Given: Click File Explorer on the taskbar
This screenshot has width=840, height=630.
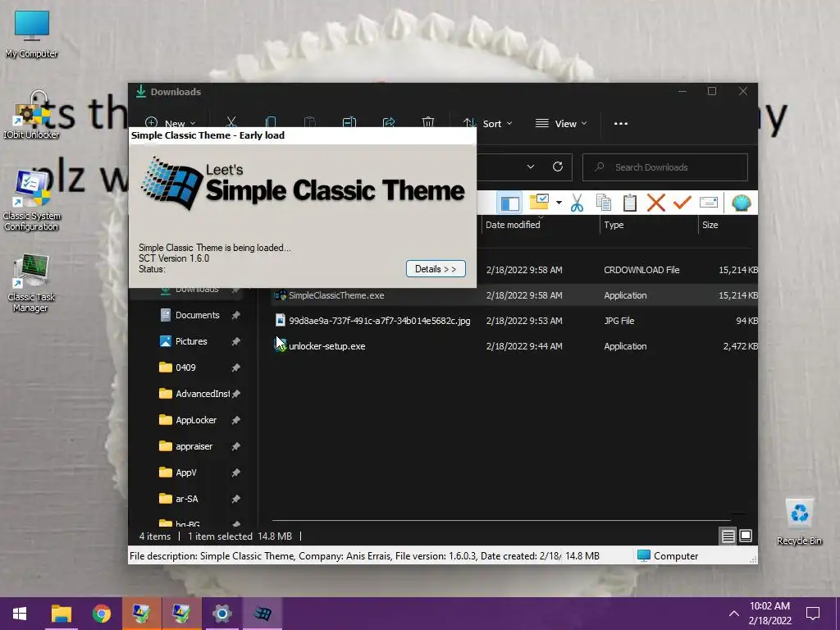Looking at the screenshot, I should 61,614.
